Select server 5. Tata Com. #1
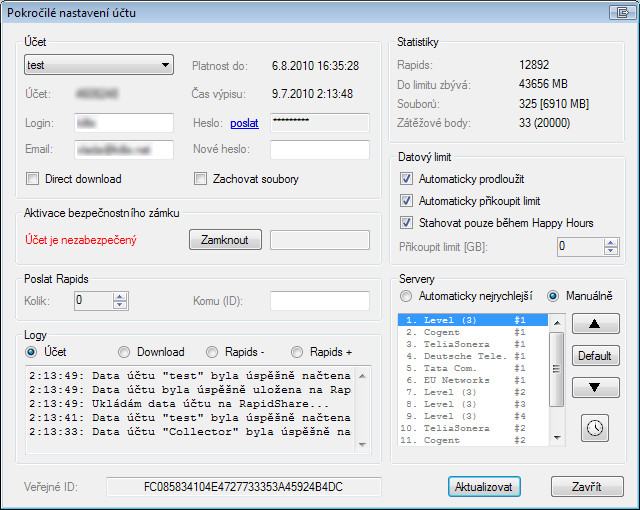Screen dimensions: 640x510 [x=473, y=368]
